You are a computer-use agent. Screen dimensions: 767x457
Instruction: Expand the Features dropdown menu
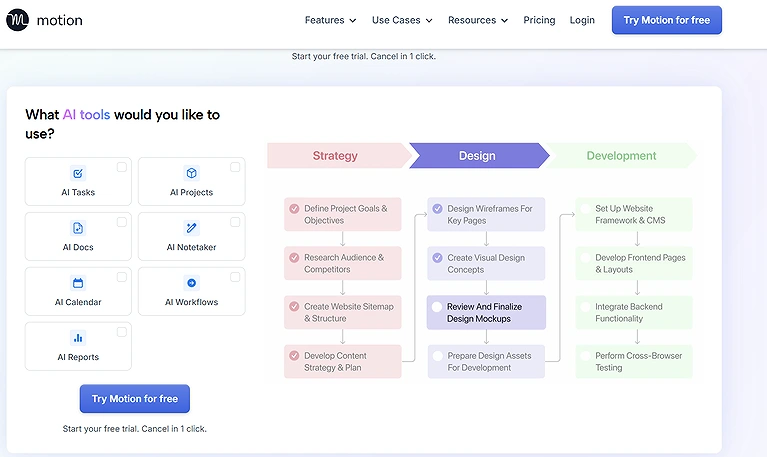click(x=331, y=20)
